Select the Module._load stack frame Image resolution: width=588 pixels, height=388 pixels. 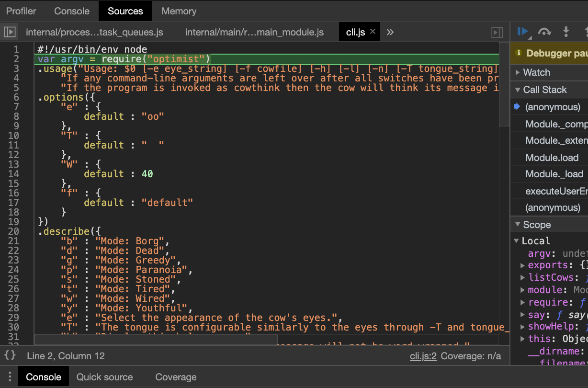tap(550, 174)
